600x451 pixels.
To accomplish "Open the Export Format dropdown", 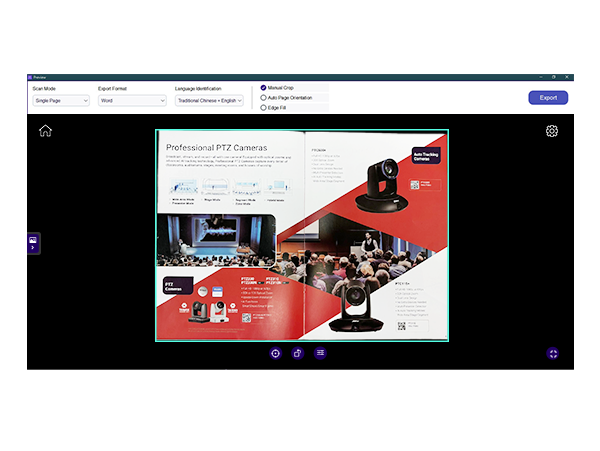I will point(131,101).
